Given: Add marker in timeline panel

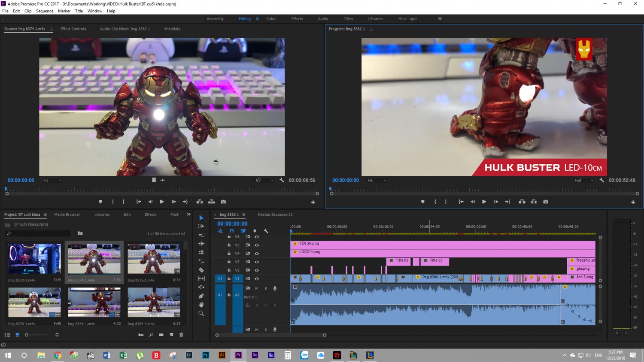Looking at the screenshot, I should [255, 231].
